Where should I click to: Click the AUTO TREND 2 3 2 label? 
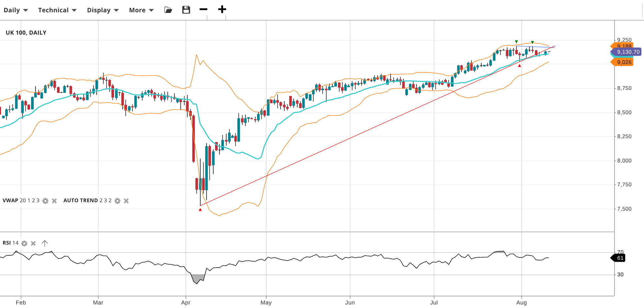pos(87,201)
